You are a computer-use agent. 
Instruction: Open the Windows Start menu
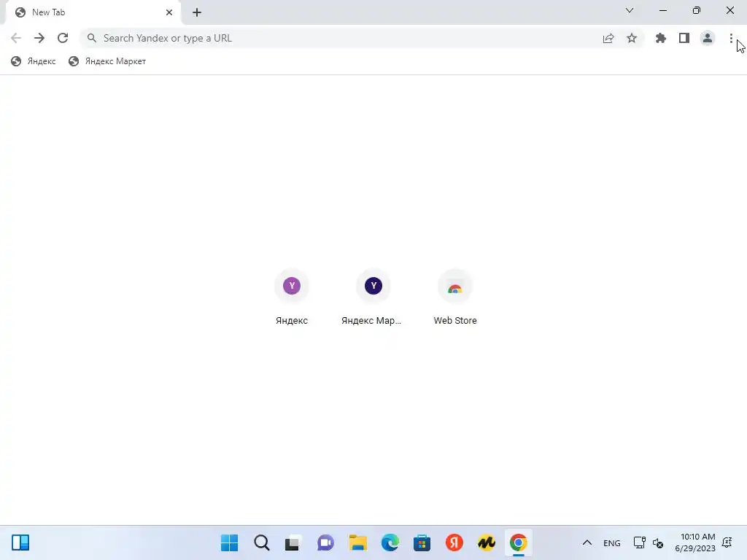click(229, 542)
